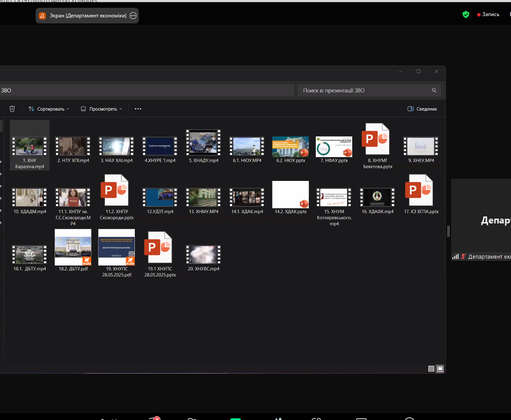Click the orange Д avatar in share banner

coord(43,16)
